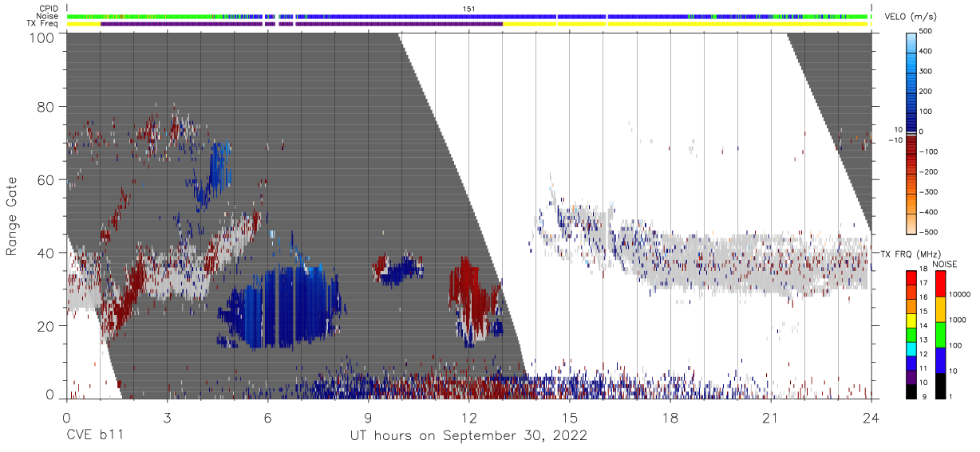The image size is (980, 452).
Task: Click the TX Freq row label
Action: tap(43, 24)
